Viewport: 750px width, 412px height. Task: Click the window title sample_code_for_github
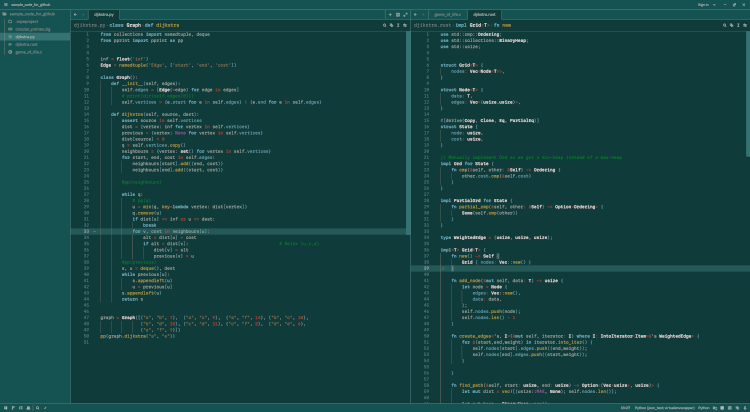pos(31,4)
